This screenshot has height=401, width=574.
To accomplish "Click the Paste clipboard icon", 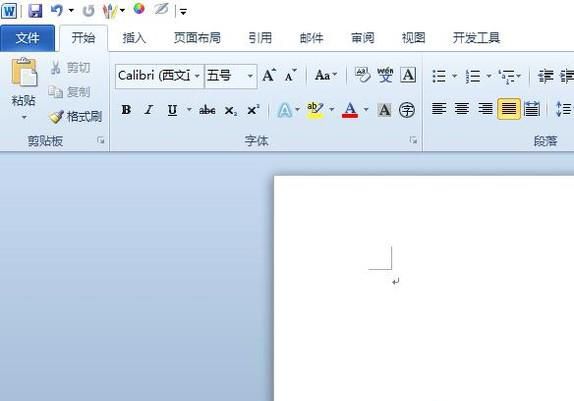I will 24,72.
